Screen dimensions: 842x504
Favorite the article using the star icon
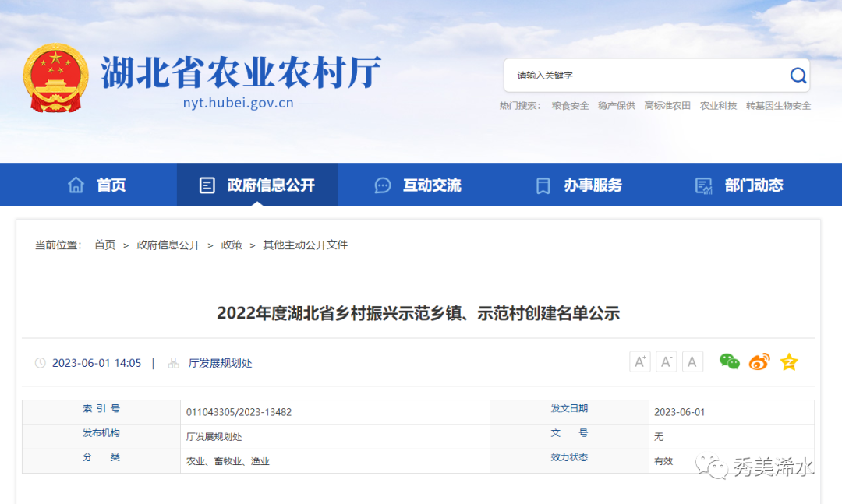pyautogui.click(x=789, y=361)
